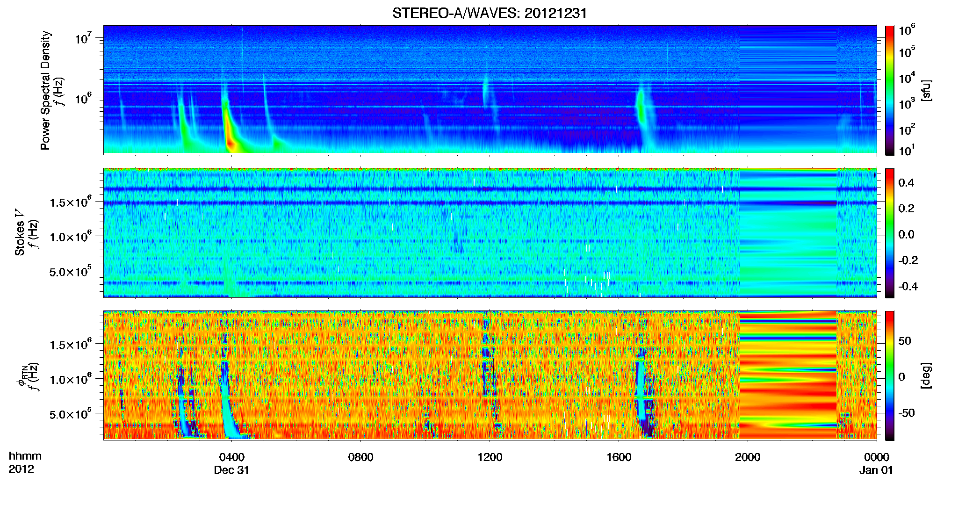Viewport: 980px width, 505px height.
Task: Click the Stokes V spectrogram panel
Action: [x=490, y=233]
